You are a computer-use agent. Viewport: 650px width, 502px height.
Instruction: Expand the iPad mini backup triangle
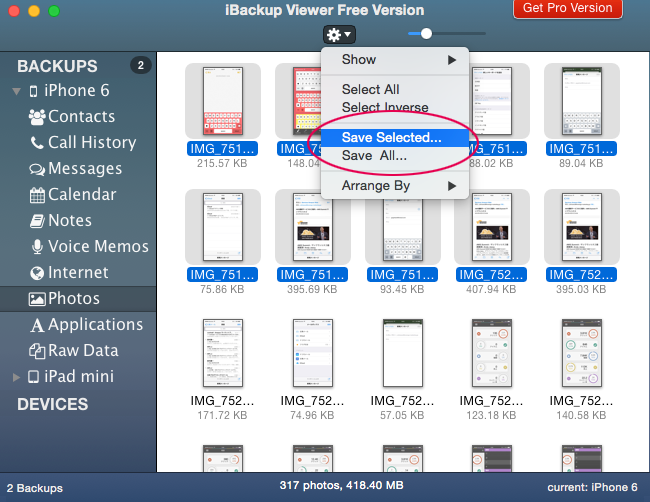[x=16, y=377]
